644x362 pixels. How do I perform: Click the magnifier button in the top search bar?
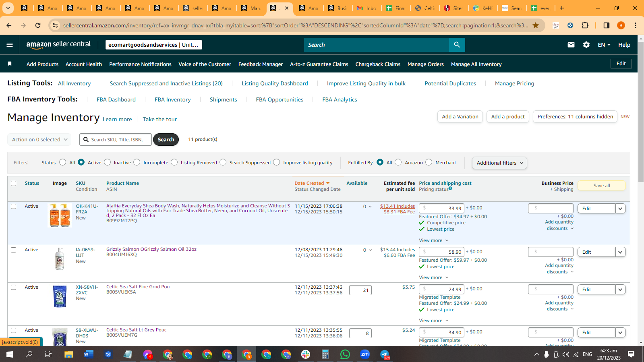coord(457,45)
